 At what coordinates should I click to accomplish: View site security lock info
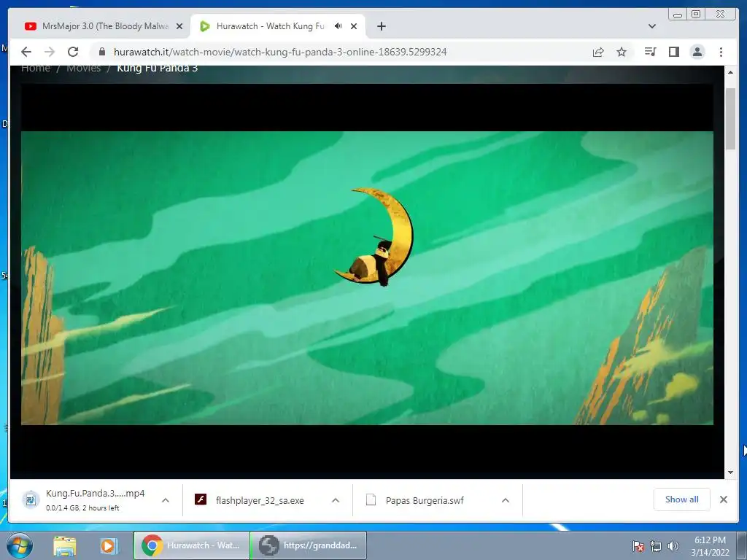click(102, 52)
